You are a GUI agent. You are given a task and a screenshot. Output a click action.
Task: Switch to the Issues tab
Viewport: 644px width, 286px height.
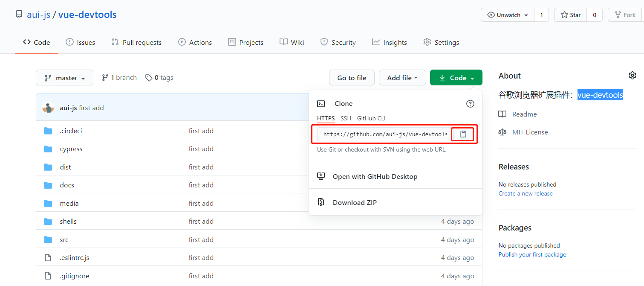coord(80,42)
